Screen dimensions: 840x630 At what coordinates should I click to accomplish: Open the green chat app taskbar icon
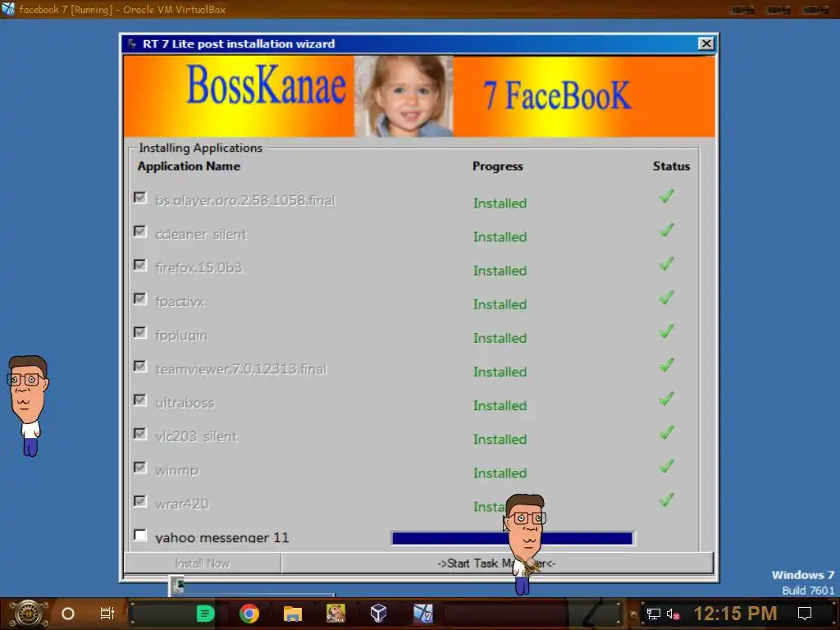[205, 614]
